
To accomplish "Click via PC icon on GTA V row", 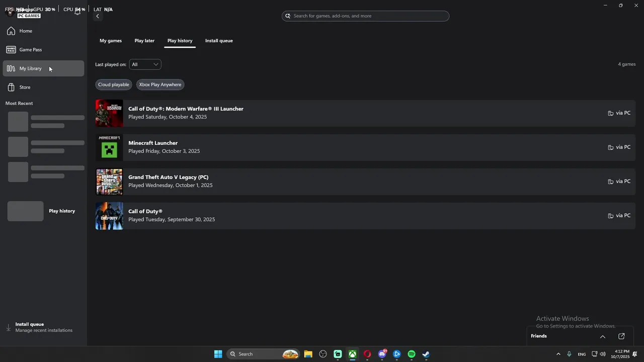I will pyautogui.click(x=610, y=182).
